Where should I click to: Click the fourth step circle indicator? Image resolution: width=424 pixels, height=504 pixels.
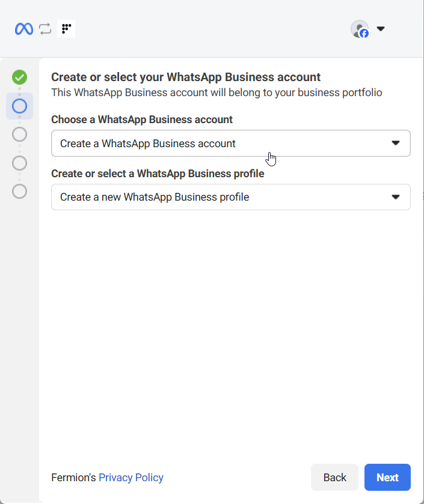click(19, 163)
